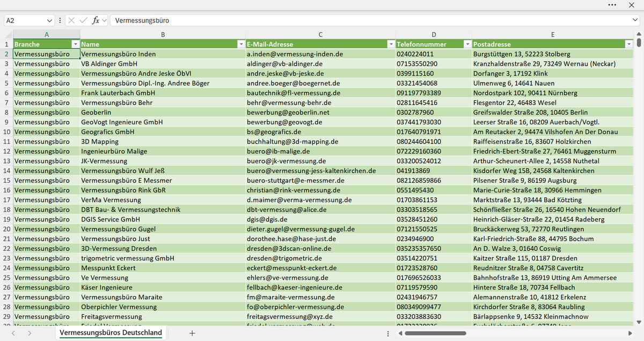Click the vertical dots beside Name Box
The height and width of the screenshot is (341, 644).
point(60,20)
